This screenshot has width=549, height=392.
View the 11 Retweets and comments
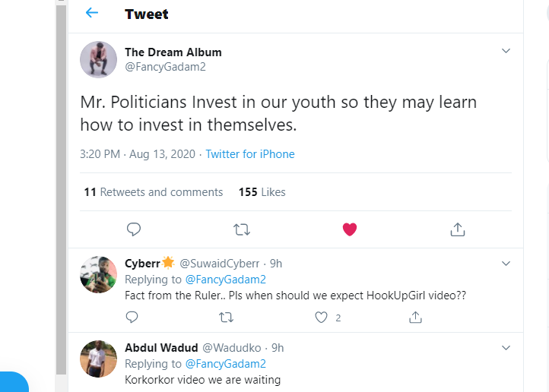[x=154, y=191]
